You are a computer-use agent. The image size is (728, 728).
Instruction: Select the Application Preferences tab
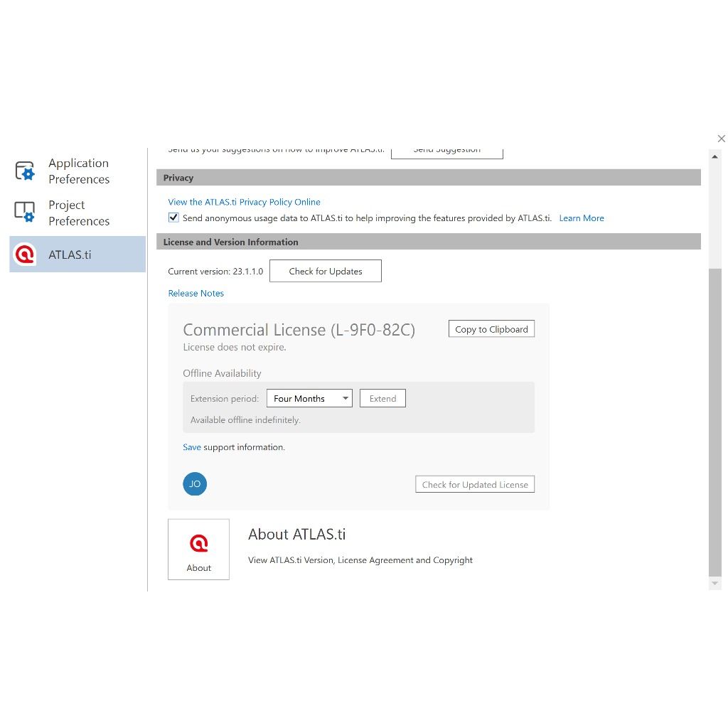click(x=78, y=171)
